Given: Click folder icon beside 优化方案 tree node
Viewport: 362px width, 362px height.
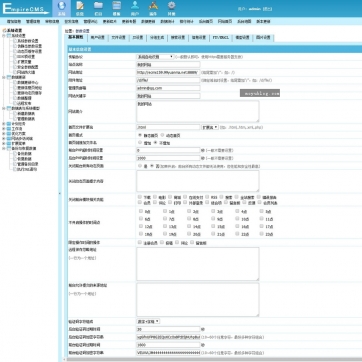Looking at the screenshot, I should [9, 134].
